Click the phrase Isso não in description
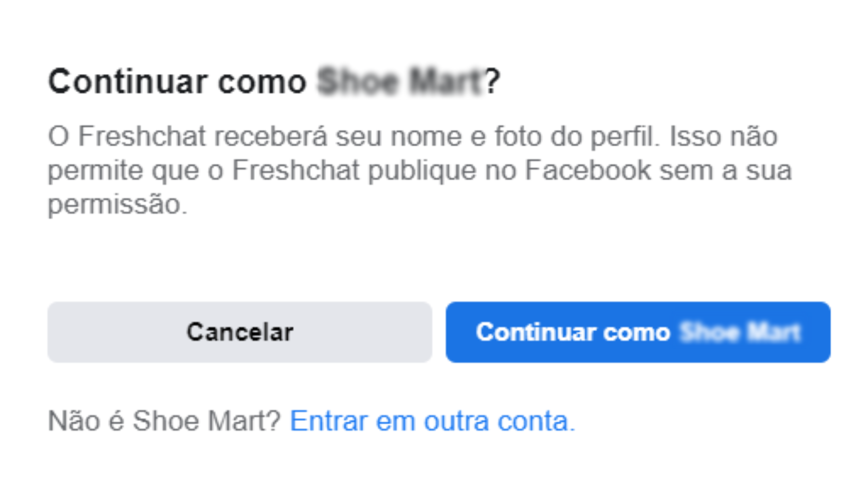868x478 pixels. click(723, 136)
